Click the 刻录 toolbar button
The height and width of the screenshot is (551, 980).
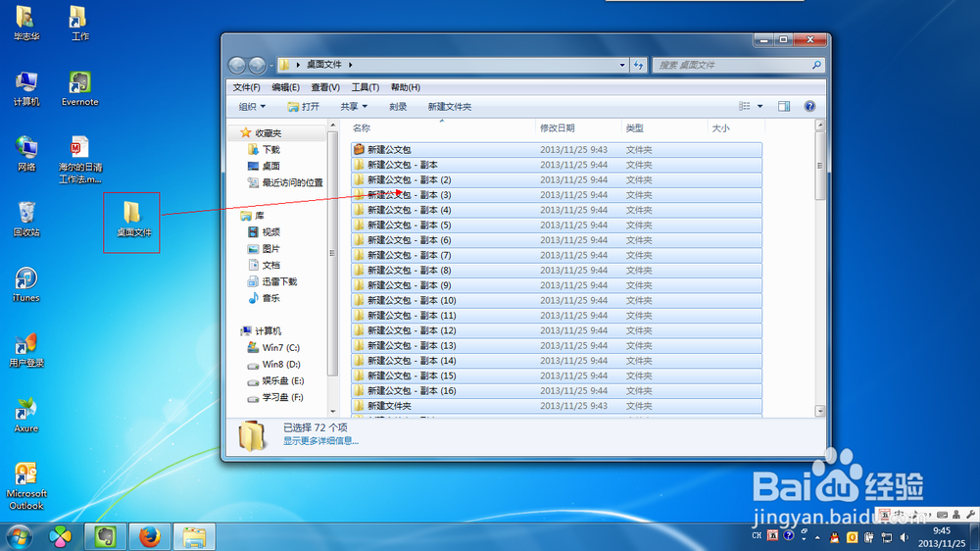[398, 107]
